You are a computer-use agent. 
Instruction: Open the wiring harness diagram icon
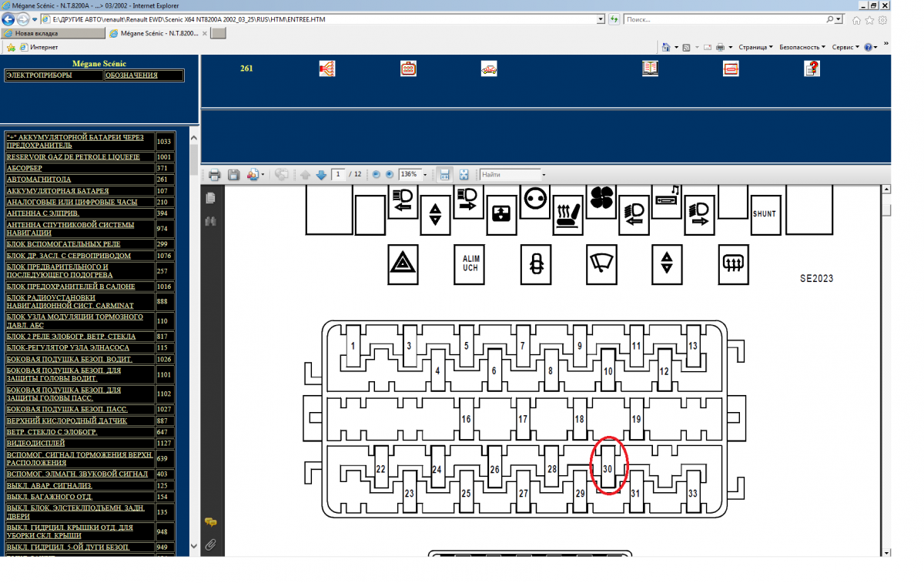click(327, 69)
